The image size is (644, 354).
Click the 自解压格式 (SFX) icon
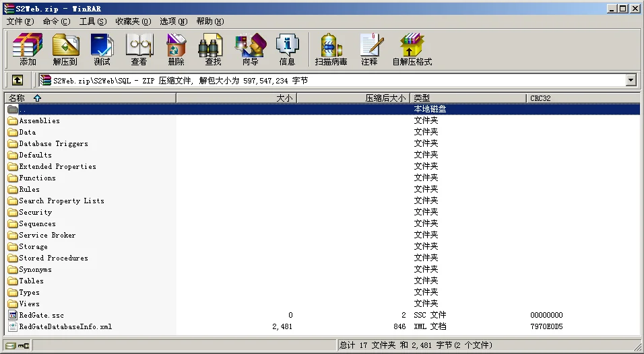coord(412,49)
